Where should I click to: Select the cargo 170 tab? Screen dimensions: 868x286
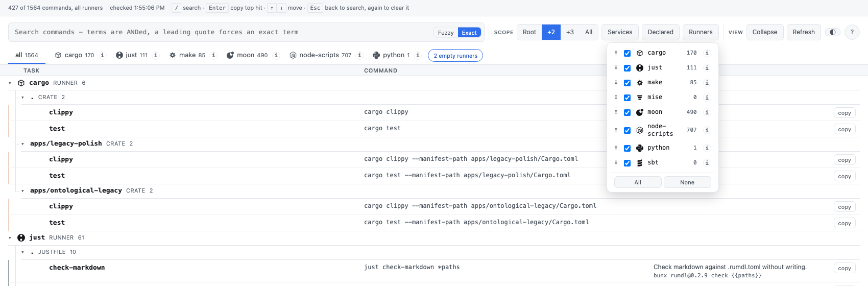pyautogui.click(x=75, y=55)
